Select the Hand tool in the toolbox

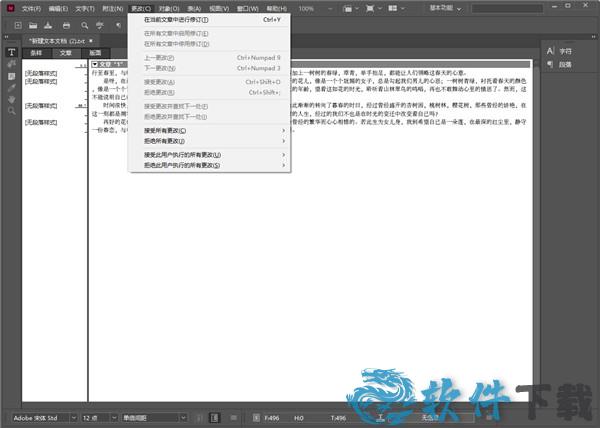pos(12,98)
